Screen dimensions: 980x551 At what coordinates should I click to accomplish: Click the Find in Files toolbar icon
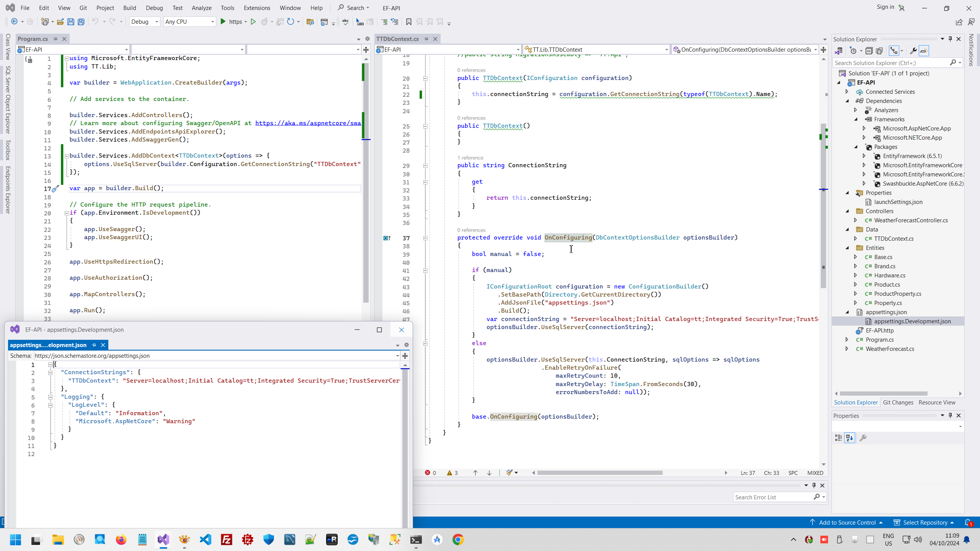pos(310,22)
